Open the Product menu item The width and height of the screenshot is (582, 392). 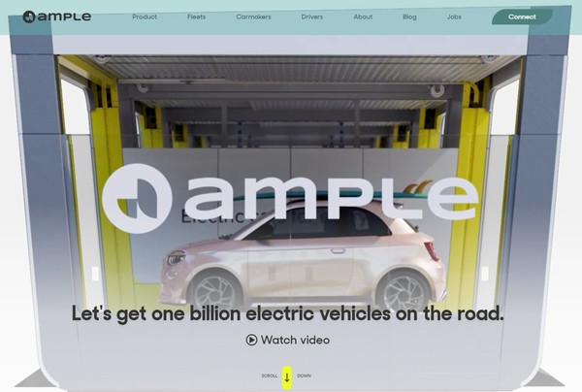pyautogui.click(x=145, y=16)
